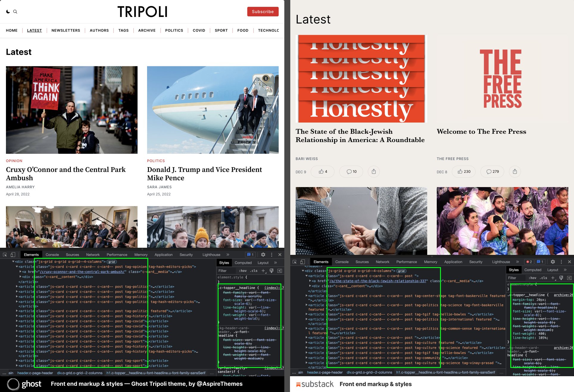Click the like thumbs-up button showing 230

[464, 172]
